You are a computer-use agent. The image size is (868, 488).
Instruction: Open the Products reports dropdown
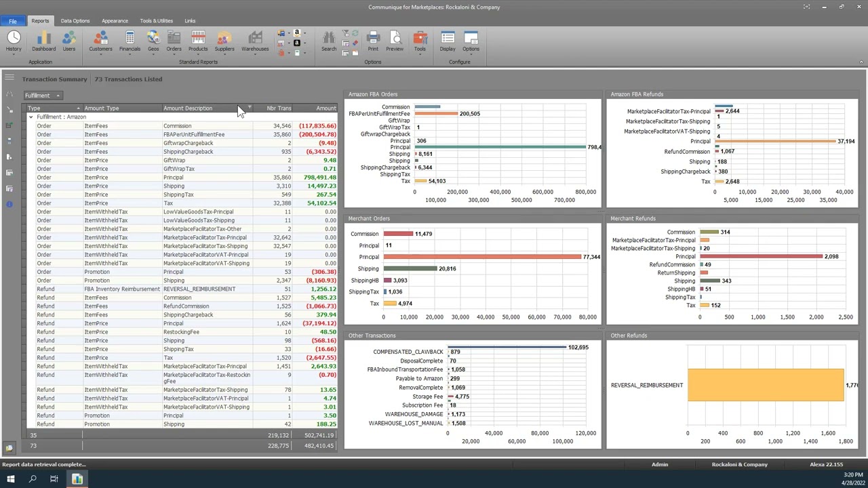[x=198, y=41]
